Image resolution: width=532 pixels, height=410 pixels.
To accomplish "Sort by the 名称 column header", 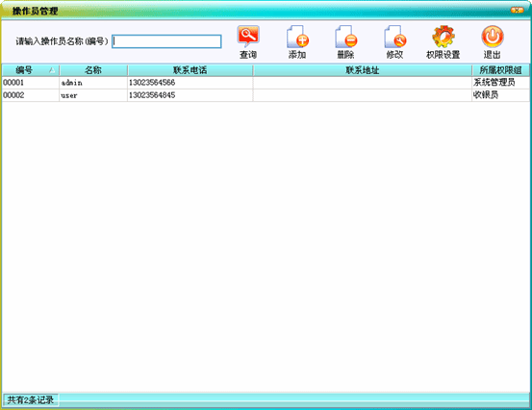I will coord(93,70).
